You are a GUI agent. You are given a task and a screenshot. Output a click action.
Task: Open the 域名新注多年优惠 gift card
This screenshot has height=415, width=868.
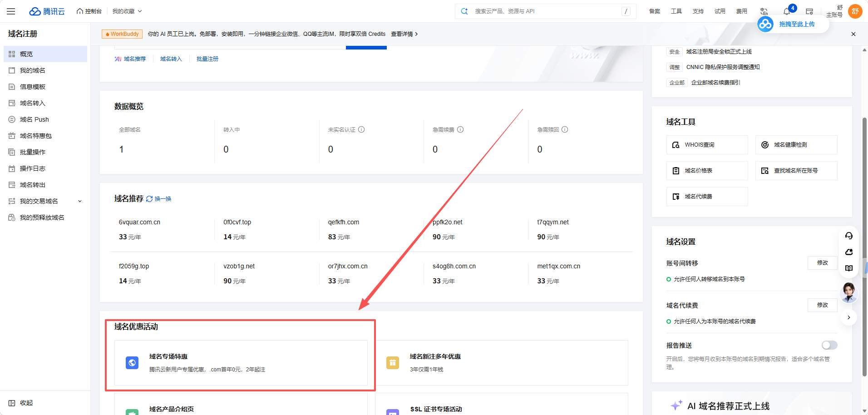pos(502,363)
